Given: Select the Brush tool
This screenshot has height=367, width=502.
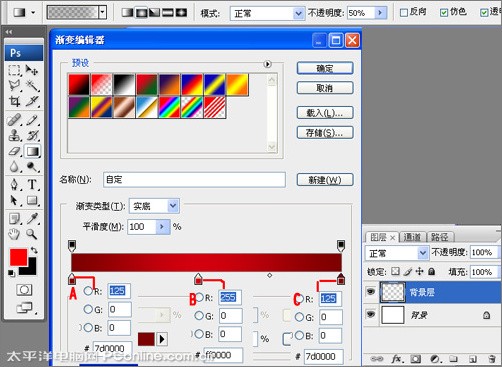Looking at the screenshot, I should pos(32,120).
